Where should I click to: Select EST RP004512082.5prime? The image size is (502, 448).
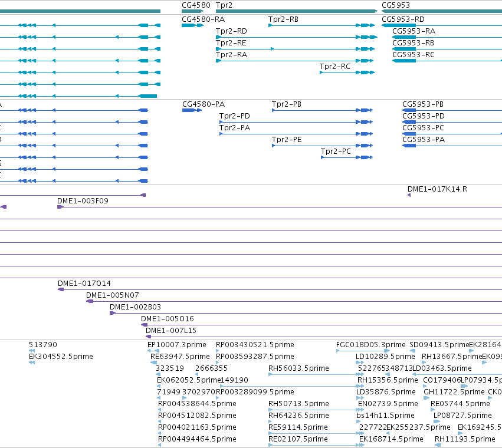pos(197,416)
